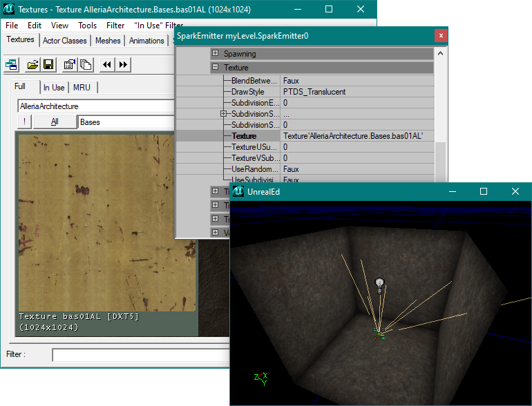532x406 pixels.
Task: Click the browser docking icon in Textures toolbar
Action: pos(12,64)
